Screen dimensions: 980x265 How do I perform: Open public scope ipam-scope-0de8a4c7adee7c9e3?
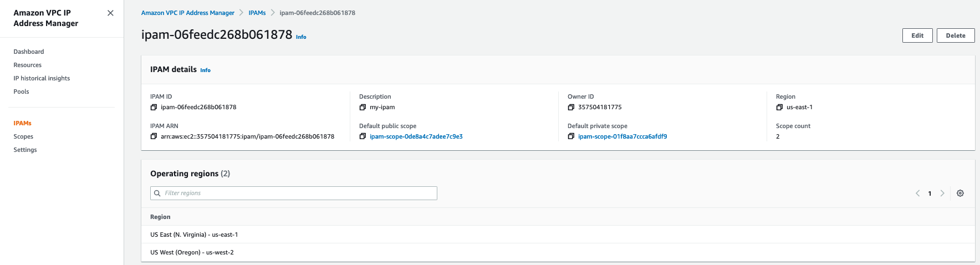[x=416, y=137]
